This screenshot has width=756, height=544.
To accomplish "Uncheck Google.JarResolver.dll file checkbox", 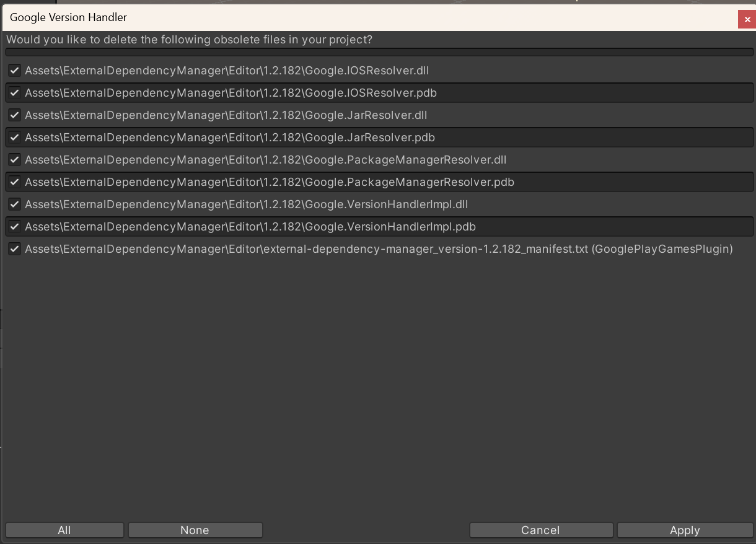I will 14,115.
